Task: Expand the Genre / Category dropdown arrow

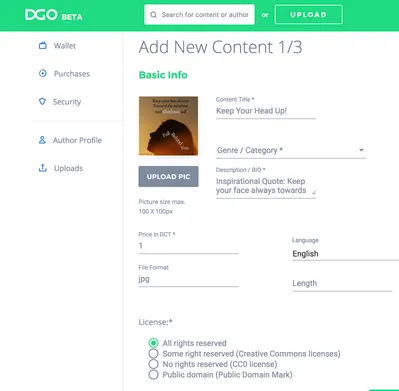Action: 361,150
